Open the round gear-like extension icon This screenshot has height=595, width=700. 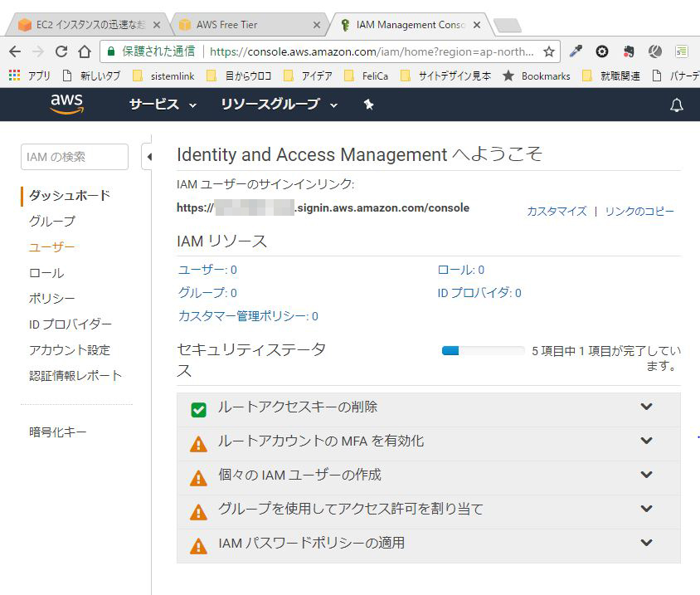pos(602,51)
